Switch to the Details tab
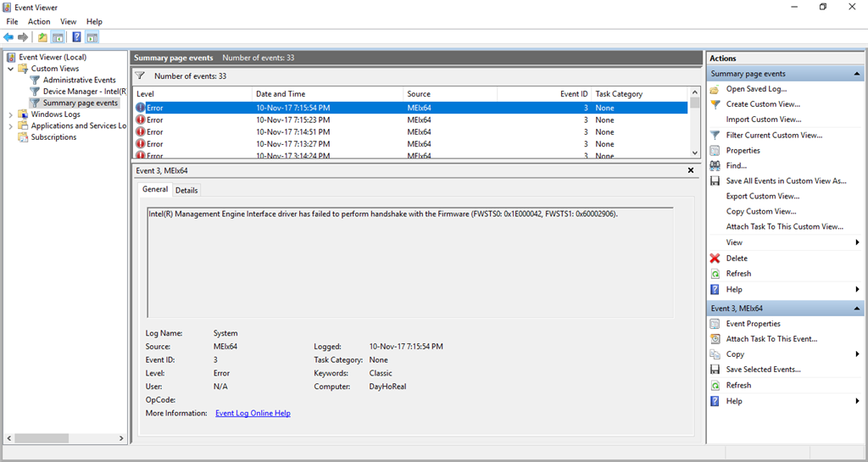868x462 pixels. pyautogui.click(x=186, y=191)
